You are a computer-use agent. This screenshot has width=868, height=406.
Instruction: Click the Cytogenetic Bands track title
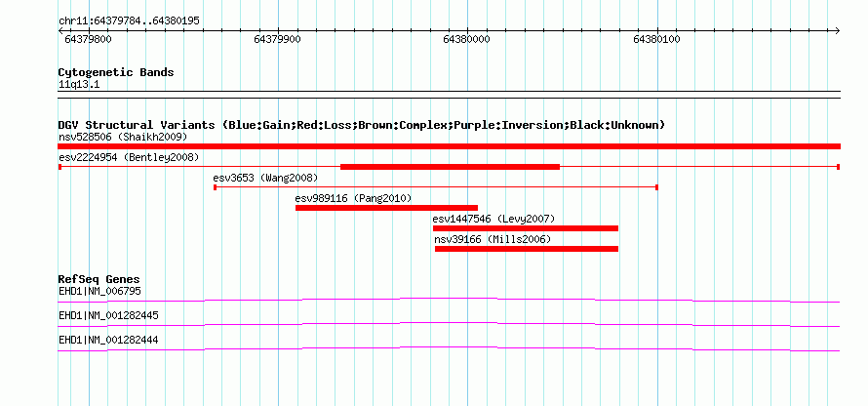click(116, 72)
